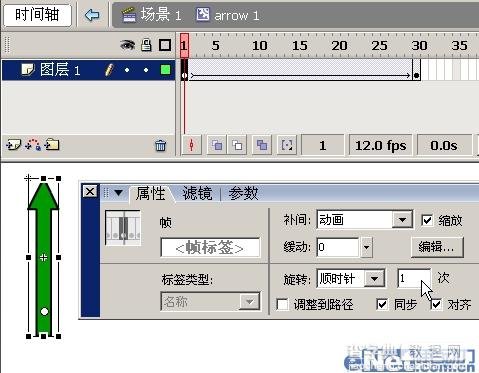This screenshot has width=479, height=373.
Task: Select 图层 1 layer row
Action: pyautogui.click(x=88, y=70)
